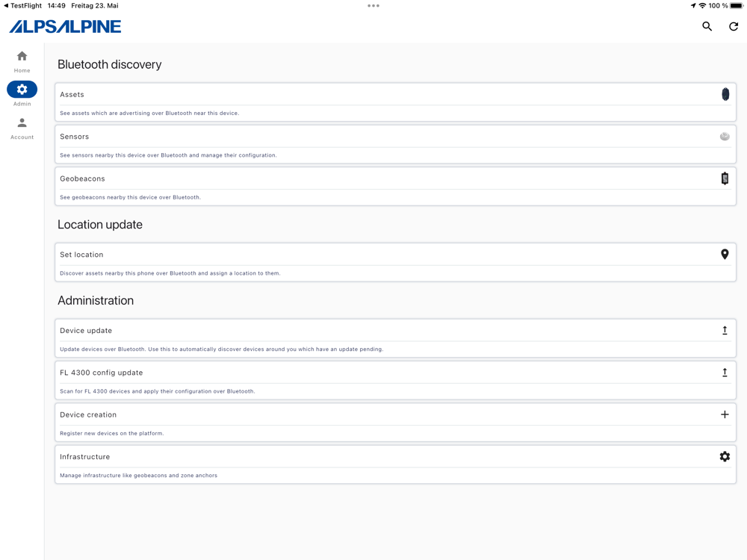The height and width of the screenshot is (560, 747).
Task: Click 'See sensors nearby this device' description
Action: tap(168, 155)
